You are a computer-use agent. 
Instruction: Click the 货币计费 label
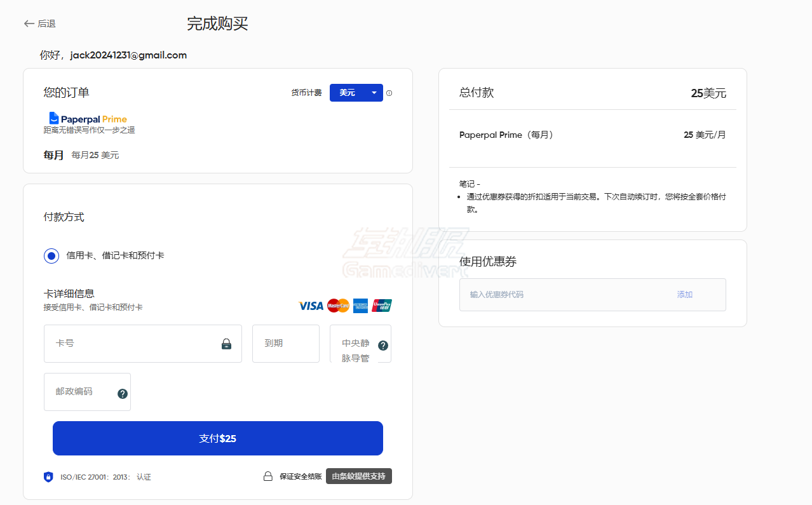pos(307,93)
